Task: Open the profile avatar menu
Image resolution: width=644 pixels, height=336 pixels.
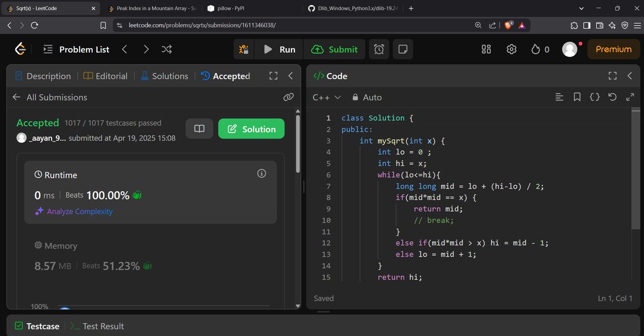Action: pos(569,49)
